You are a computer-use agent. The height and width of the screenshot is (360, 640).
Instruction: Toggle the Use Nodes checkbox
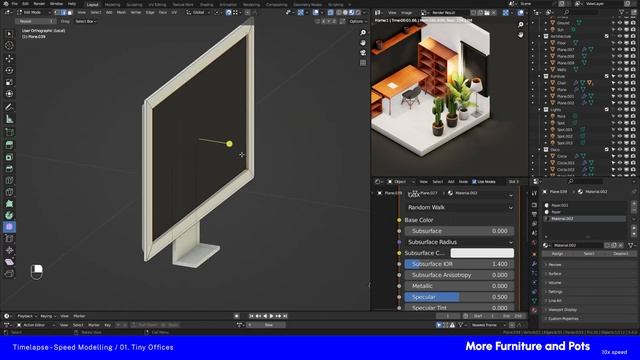pyautogui.click(x=474, y=182)
